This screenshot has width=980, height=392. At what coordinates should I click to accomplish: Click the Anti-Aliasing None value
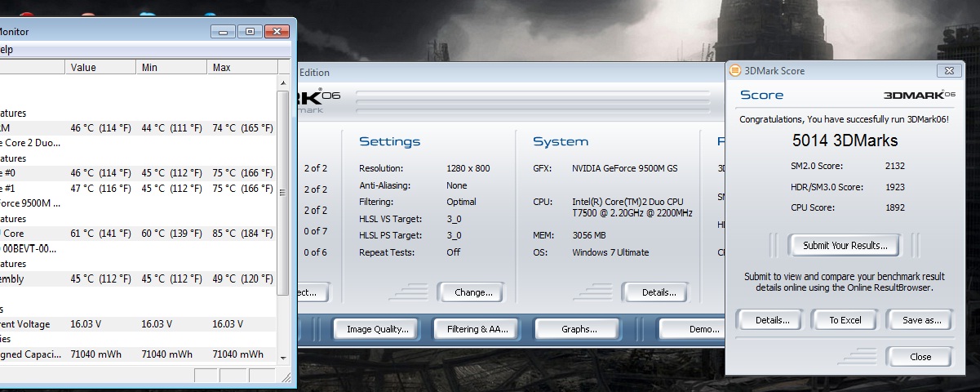click(x=457, y=185)
